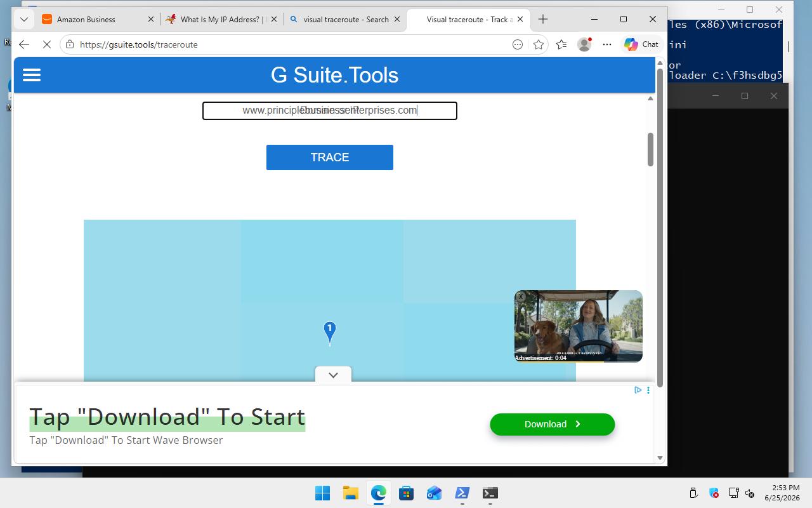Viewport: 812px width, 508px height.
Task: Click the video ad thumbnail
Action: click(579, 326)
